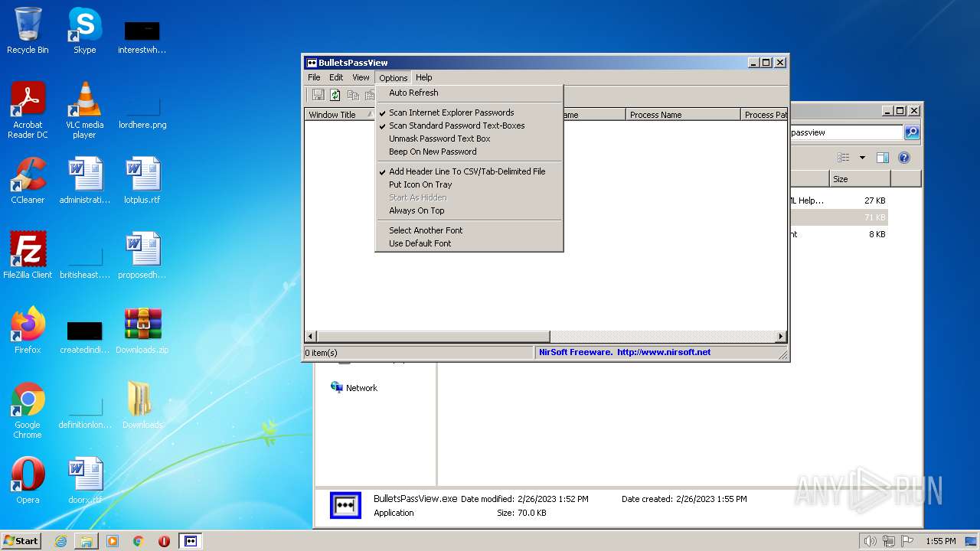This screenshot has height=551, width=980.
Task: Open Acrobat Reader DC shortcut
Action: (28, 110)
